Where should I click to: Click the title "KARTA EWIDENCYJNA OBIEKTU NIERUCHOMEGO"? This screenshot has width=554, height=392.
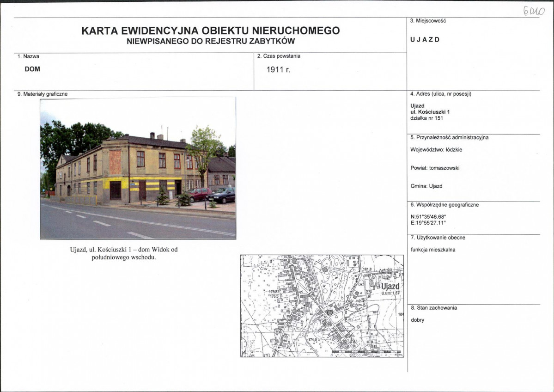point(211,31)
